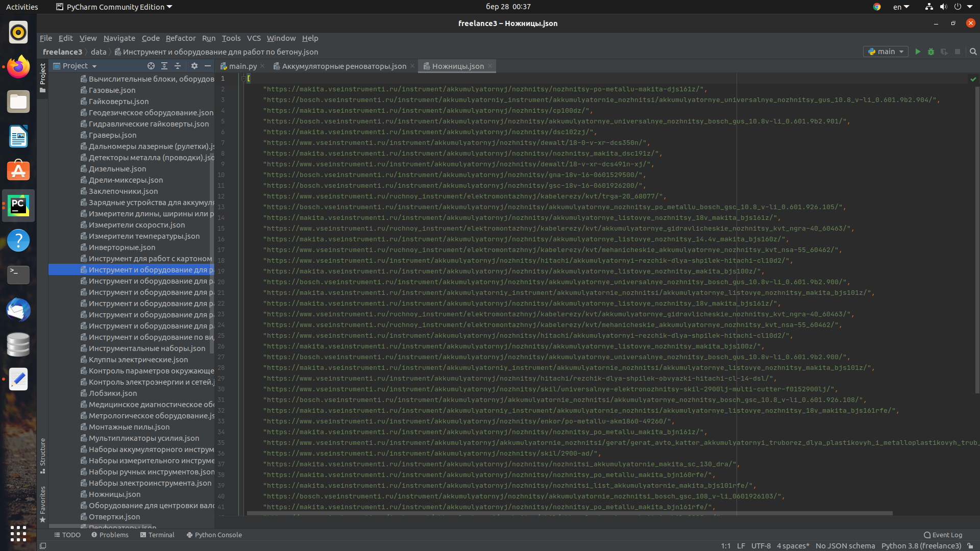980x551 pixels.
Task: Click Chrome indicator in the top bar
Action: point(877,7)
